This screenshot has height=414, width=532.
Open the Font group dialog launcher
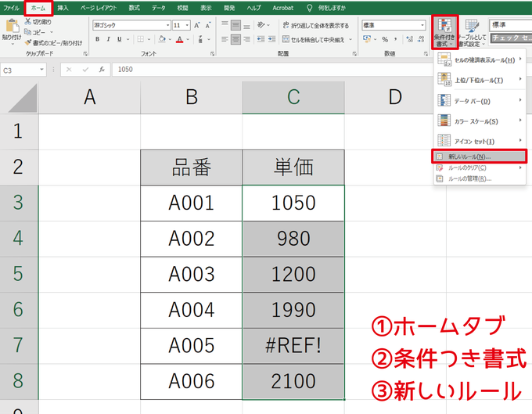pos(212,54)
